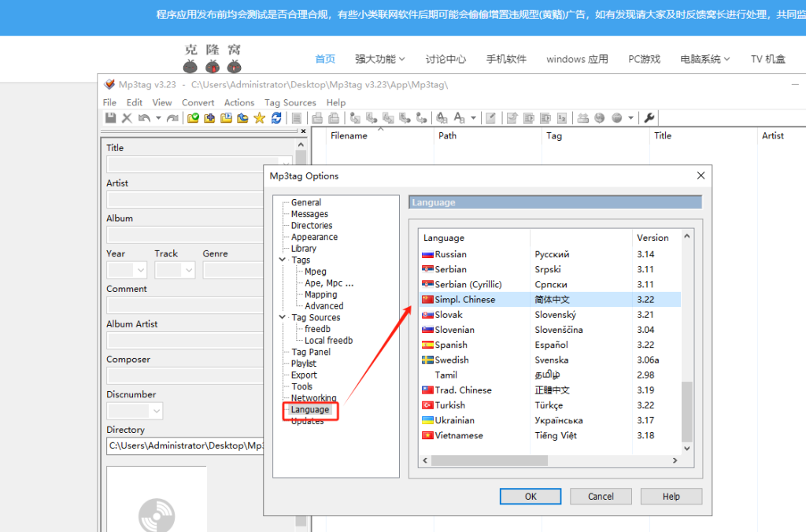
Task: Open the Track combo box dropdown
Action: click(x=189, y=270)
